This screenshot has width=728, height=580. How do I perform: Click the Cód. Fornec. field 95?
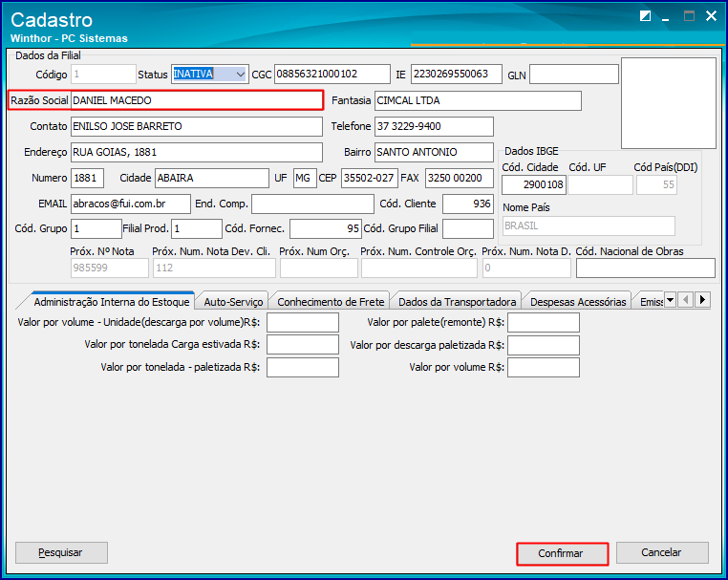(x=326, y=229)
